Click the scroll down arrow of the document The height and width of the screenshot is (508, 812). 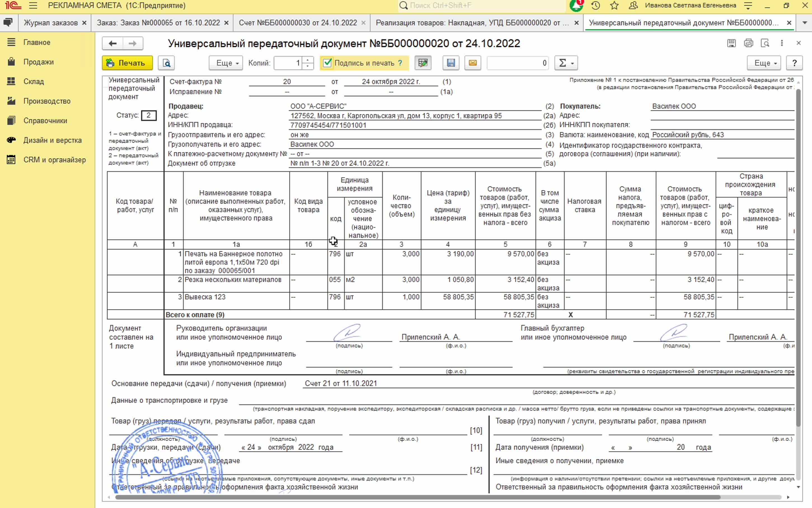tap(798, 487)
